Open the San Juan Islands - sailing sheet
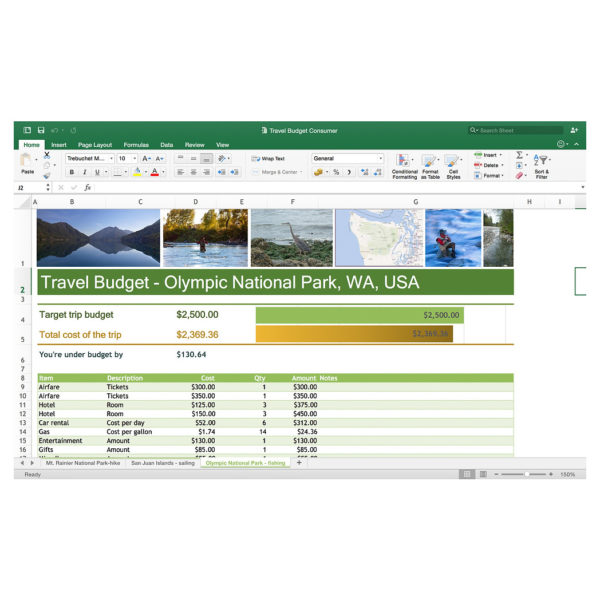 click(x=163, y=463)
